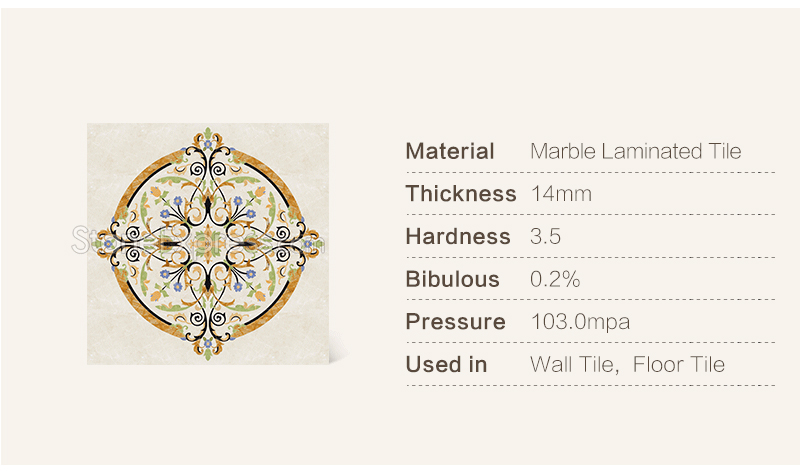Click the Pressure label
The width and height of the screenshot is (800, 476).
455,322
